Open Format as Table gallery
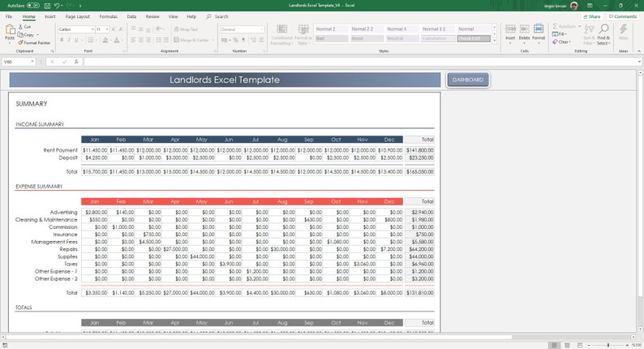644x349 pixels. click(303, 35)
